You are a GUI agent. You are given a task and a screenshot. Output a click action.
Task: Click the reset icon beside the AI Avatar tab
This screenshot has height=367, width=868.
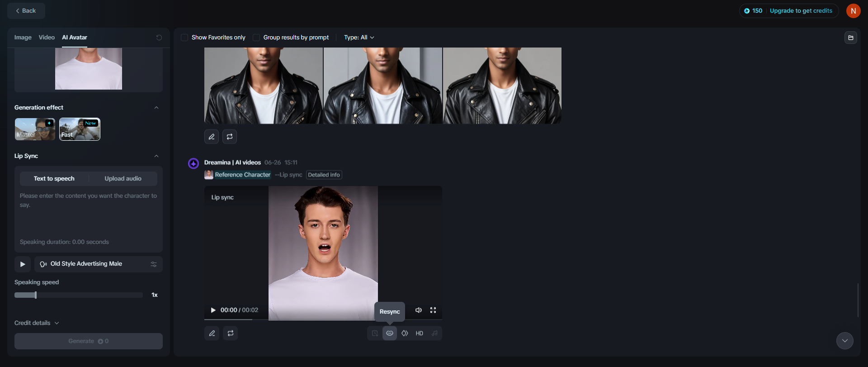click(159, 38)
